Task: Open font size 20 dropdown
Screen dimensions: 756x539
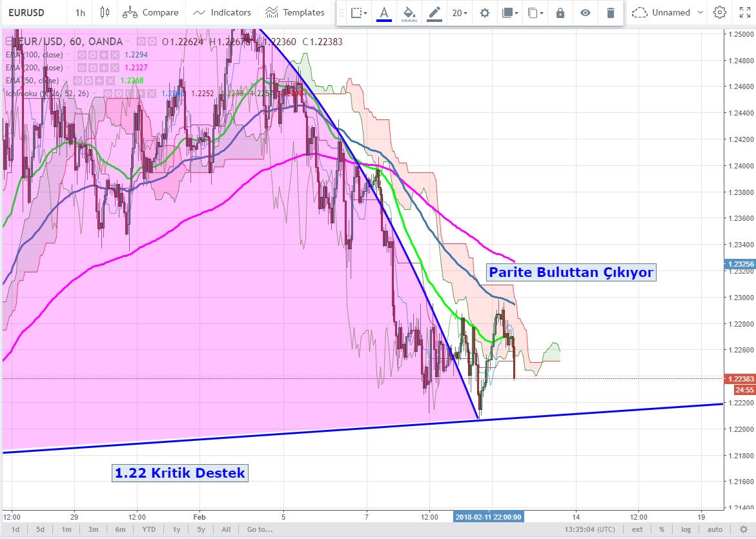Action: 460,13
